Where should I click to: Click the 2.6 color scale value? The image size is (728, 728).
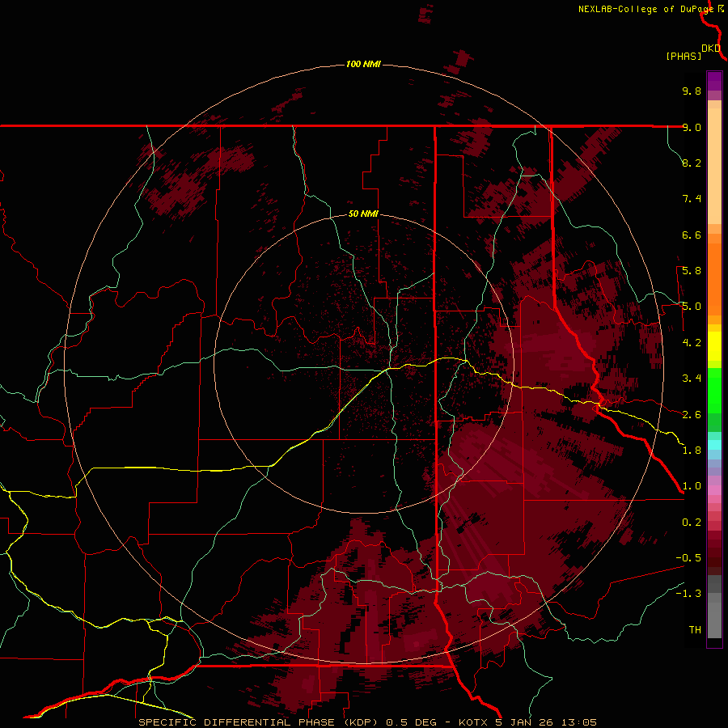692,415
